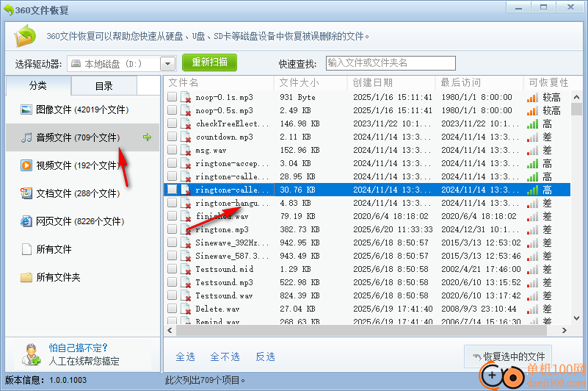This screenshot has width=588, height=391.
Task: Click the 2020/6/4 18:18:02 creation date cell
Action: pyautogui.click(x=391, y=216)
